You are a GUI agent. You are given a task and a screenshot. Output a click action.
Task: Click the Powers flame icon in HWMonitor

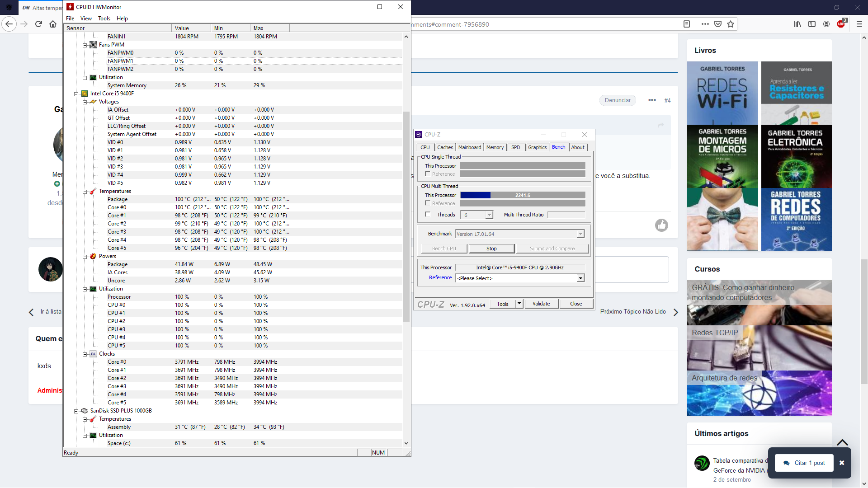[x=93, y=256]
